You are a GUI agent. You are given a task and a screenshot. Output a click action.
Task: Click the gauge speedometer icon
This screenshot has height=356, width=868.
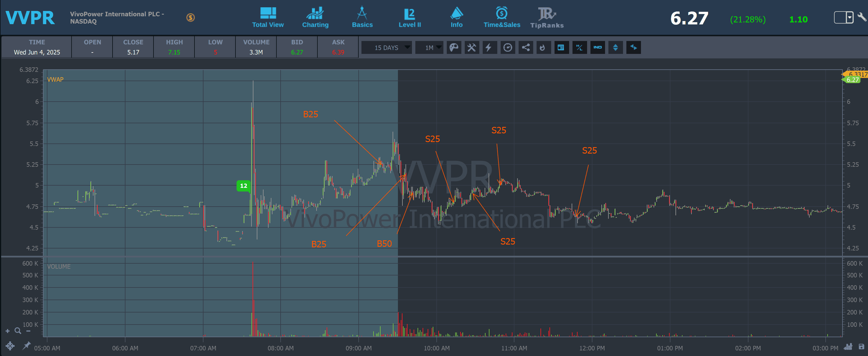point(508,47)
